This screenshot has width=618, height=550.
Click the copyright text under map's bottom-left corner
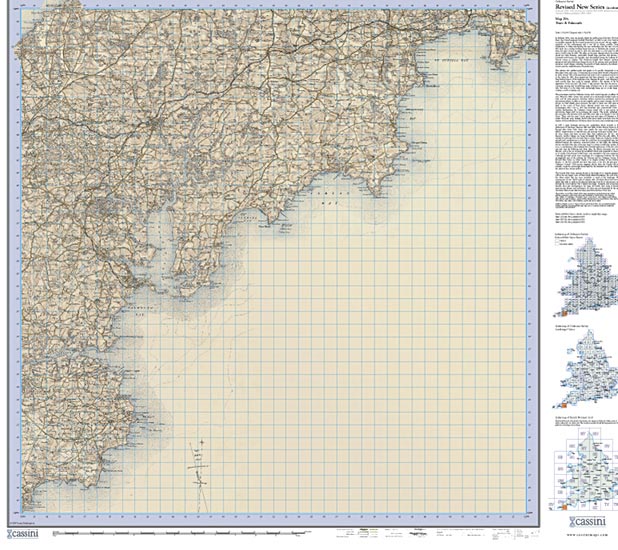pyautogui.click(x=22, y=521)
